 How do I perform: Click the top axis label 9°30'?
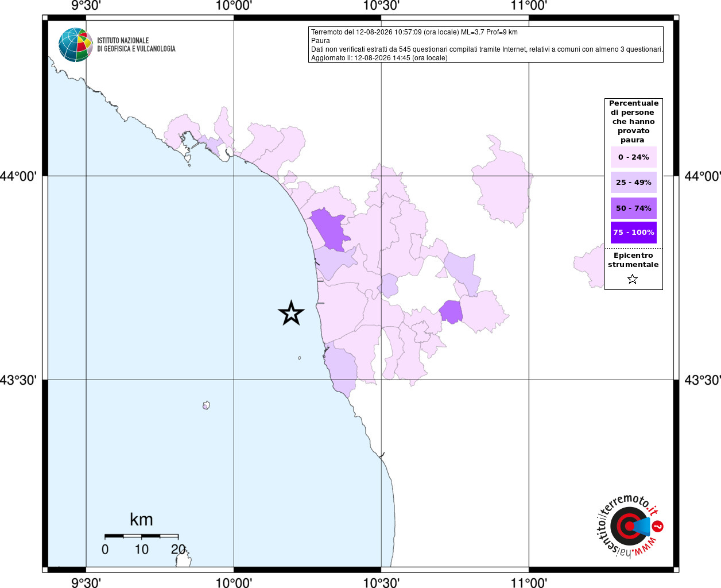click(x=86, y=6)
